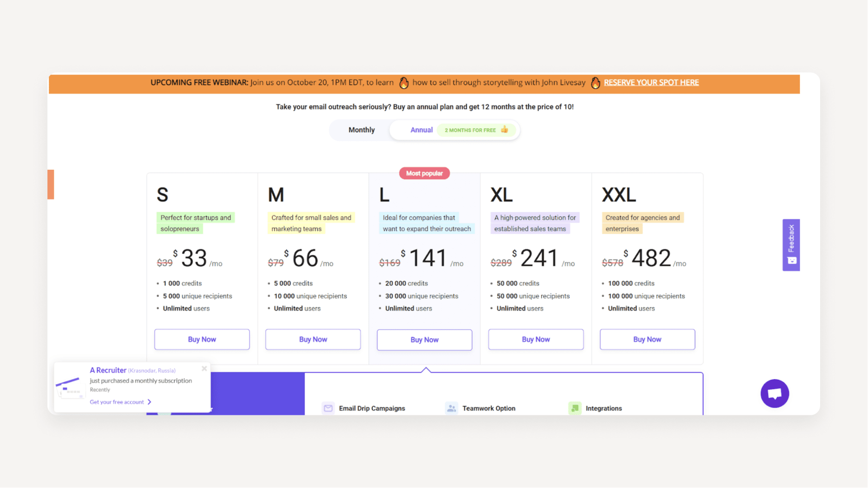Click the chevron next to Get your free account
This screenshot has height=488, width=868.
[x=150, y=402]
